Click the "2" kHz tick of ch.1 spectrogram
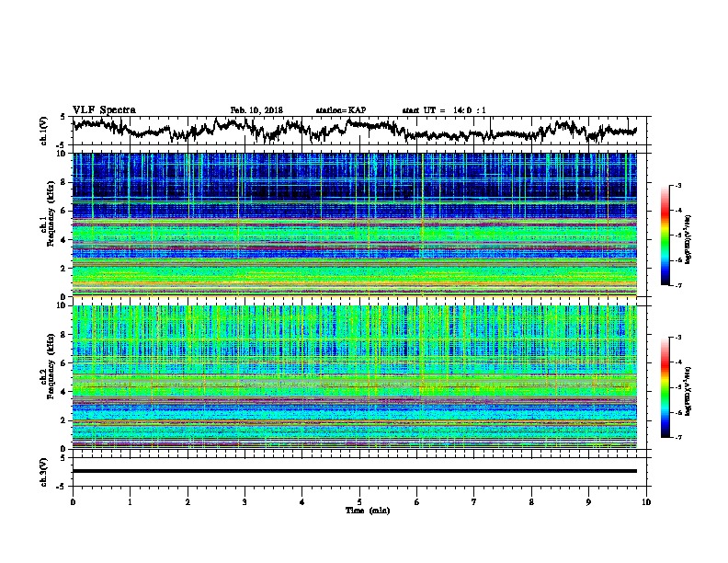The height and width of the screenshot is (563, 728). (x=64, y=269)
